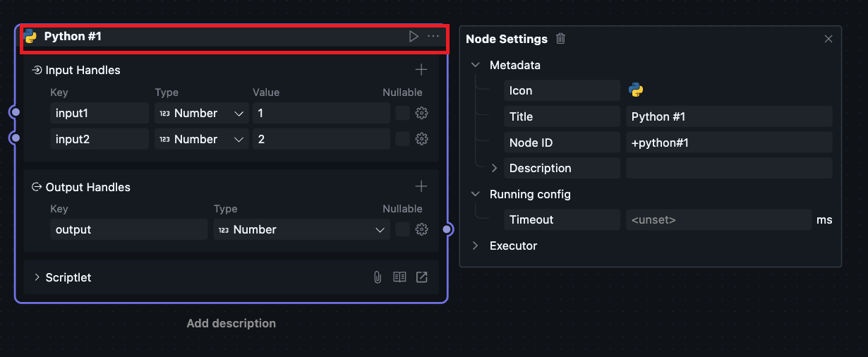Delete node via trash icon in settings

(560, 39)
